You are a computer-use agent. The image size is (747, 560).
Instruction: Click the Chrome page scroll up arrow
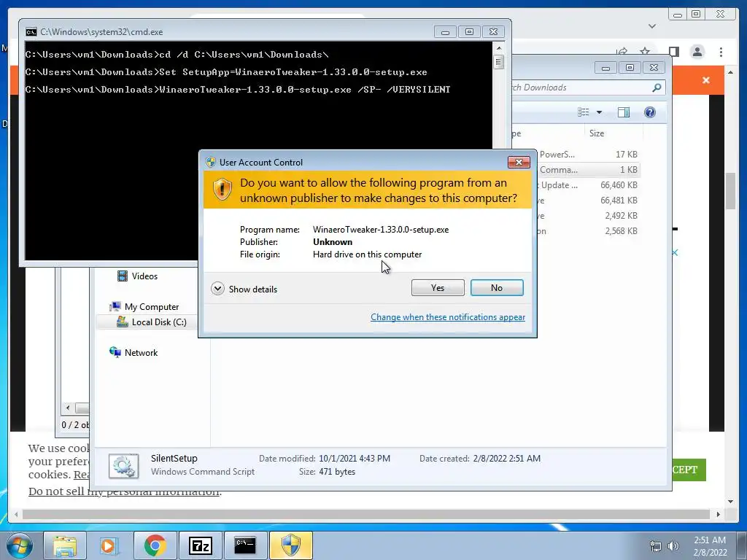(x=730, y=72)
